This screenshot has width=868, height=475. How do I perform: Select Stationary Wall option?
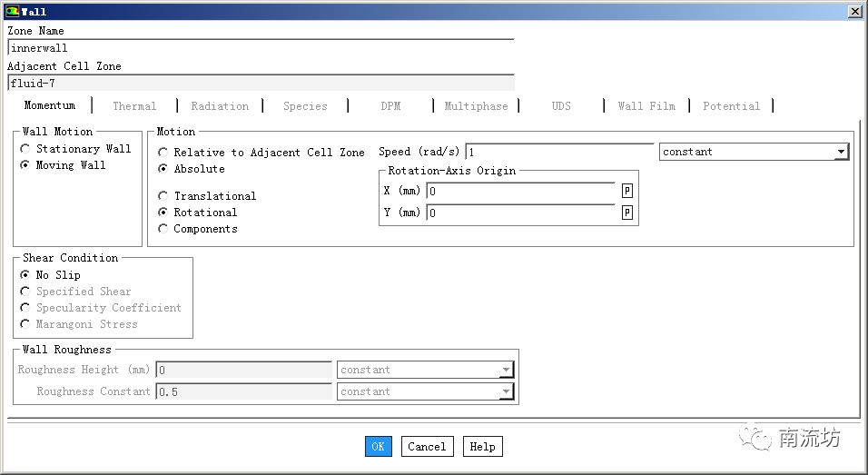coord(25,149)
